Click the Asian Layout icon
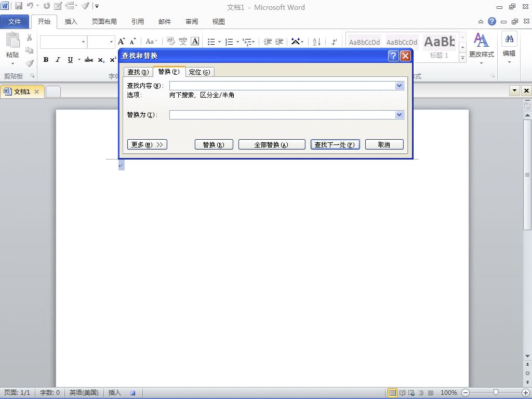 pyautogui.click(x=296, y=42)
